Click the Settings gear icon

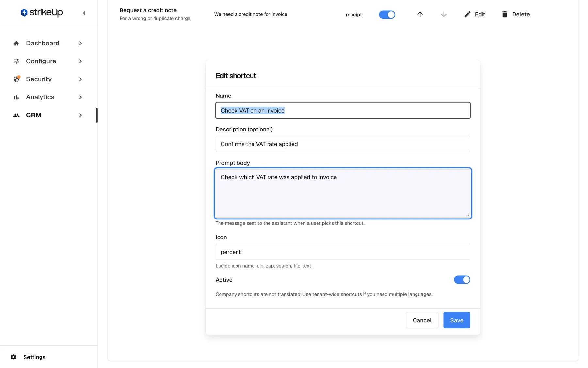click(x=13, y=357)
